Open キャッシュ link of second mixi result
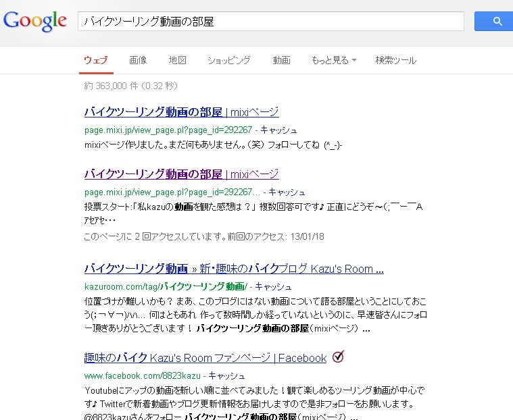Viewport: 513px width, 420px height. [x=287, y=192]
